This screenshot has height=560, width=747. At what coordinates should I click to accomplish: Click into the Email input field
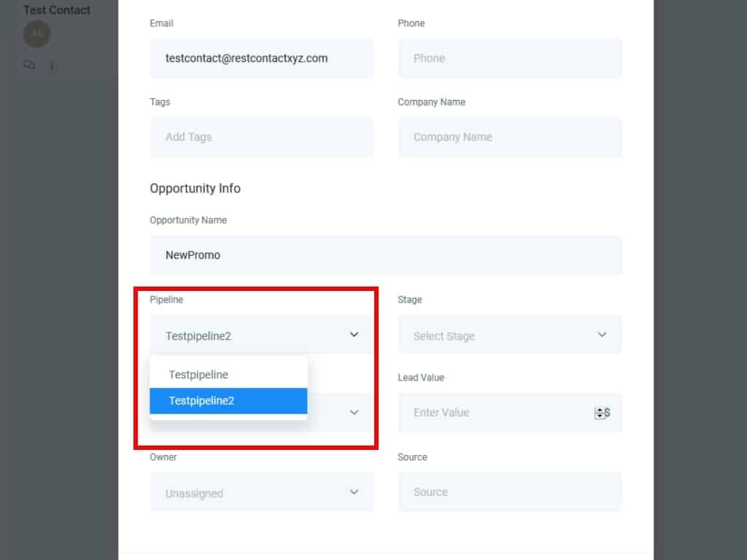261,58
